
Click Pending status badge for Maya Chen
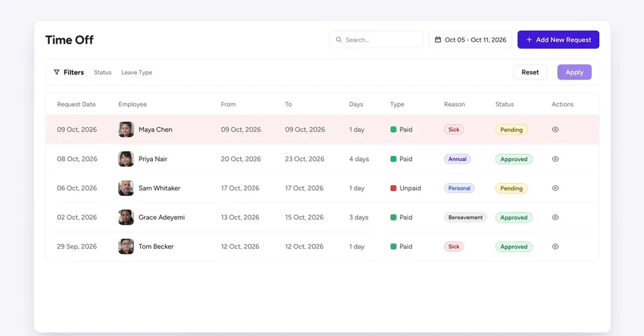(x=511, y=130)
